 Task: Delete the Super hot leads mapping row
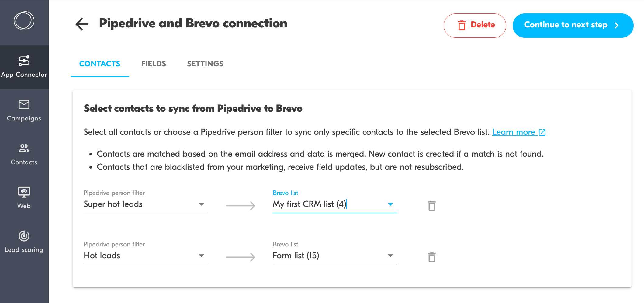(432, 206)
